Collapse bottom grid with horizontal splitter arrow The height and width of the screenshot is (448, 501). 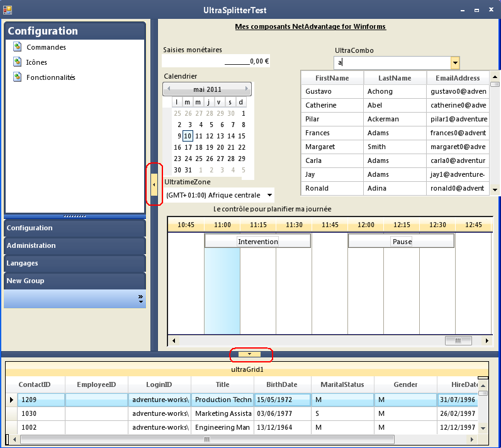(x=250, y=355)
